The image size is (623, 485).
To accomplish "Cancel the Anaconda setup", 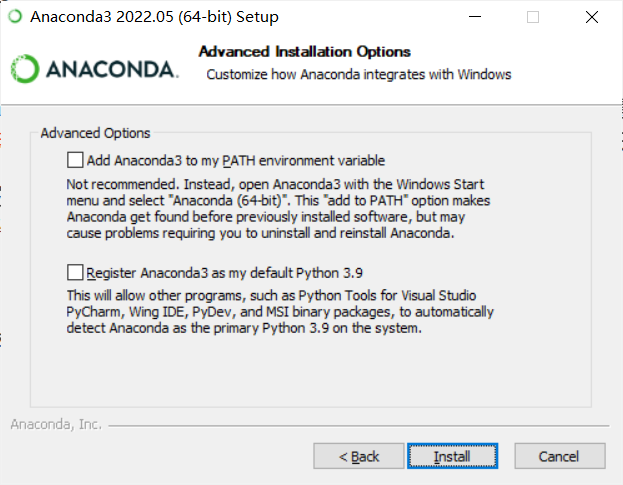I will click(x=559, y=456).
